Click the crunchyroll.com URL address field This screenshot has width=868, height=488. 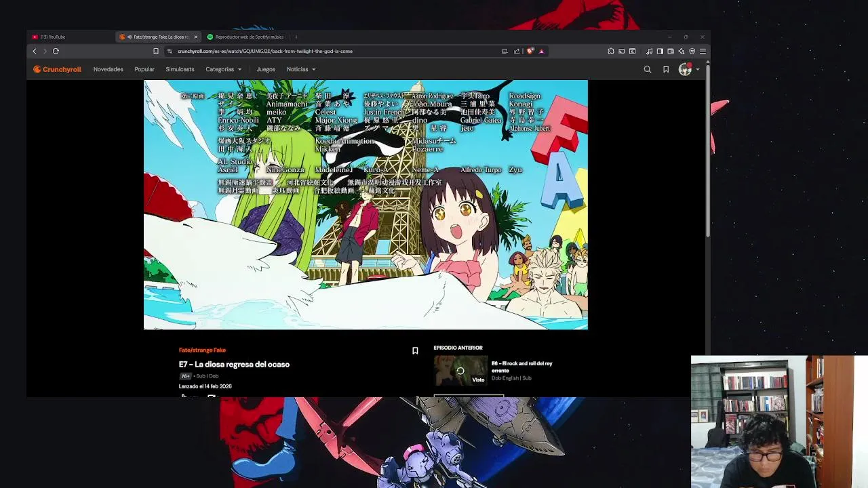pos(332,51)
